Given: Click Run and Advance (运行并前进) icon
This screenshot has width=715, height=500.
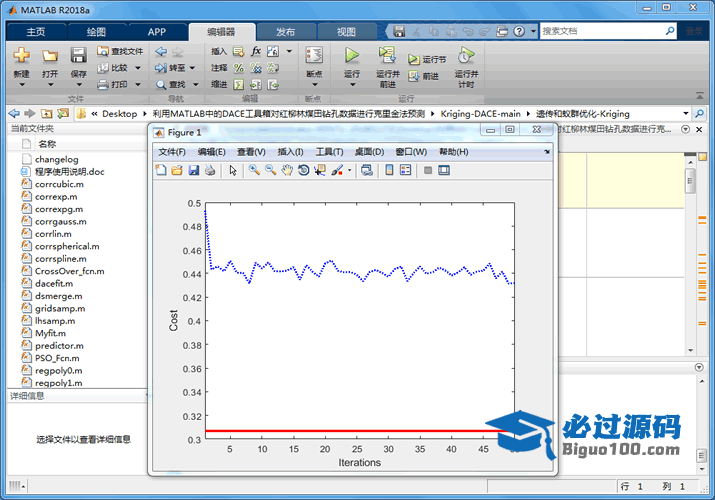Looking at the screenshot, I should [x=387, y=56].
